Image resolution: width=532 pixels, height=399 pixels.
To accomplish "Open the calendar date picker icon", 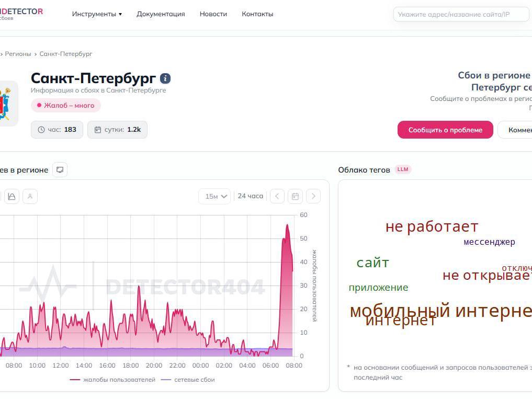I will pyautogui.click(x=295, y=196).
